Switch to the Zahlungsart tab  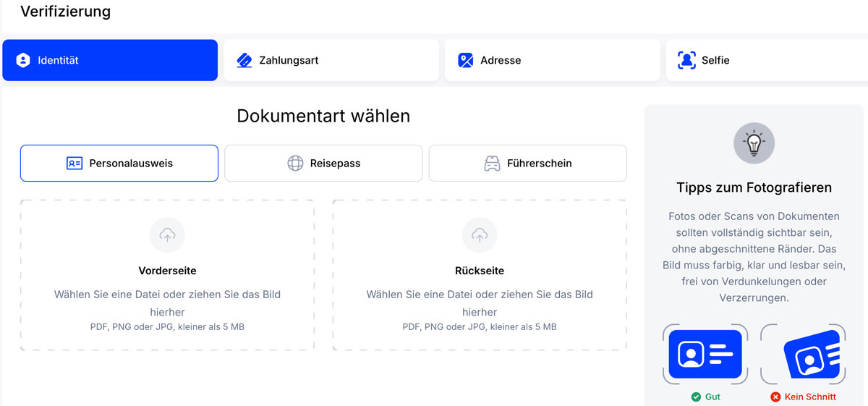coord(331,60)
